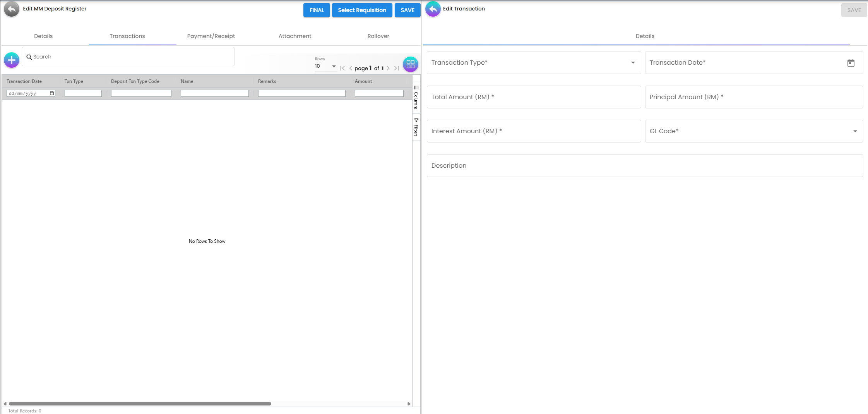Sort by Deposit Txn Type Code header

[x=135, y=81]
